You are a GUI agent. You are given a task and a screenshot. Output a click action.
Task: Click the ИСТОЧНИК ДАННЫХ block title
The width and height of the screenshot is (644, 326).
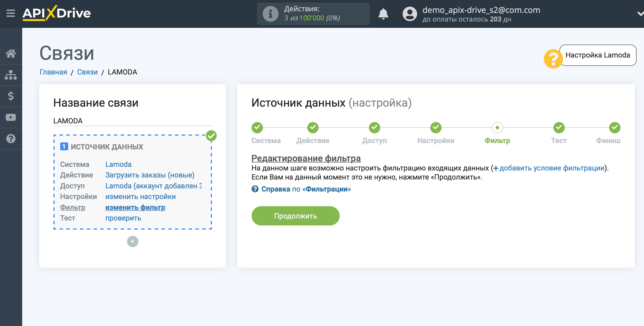[x=107, y=147]
